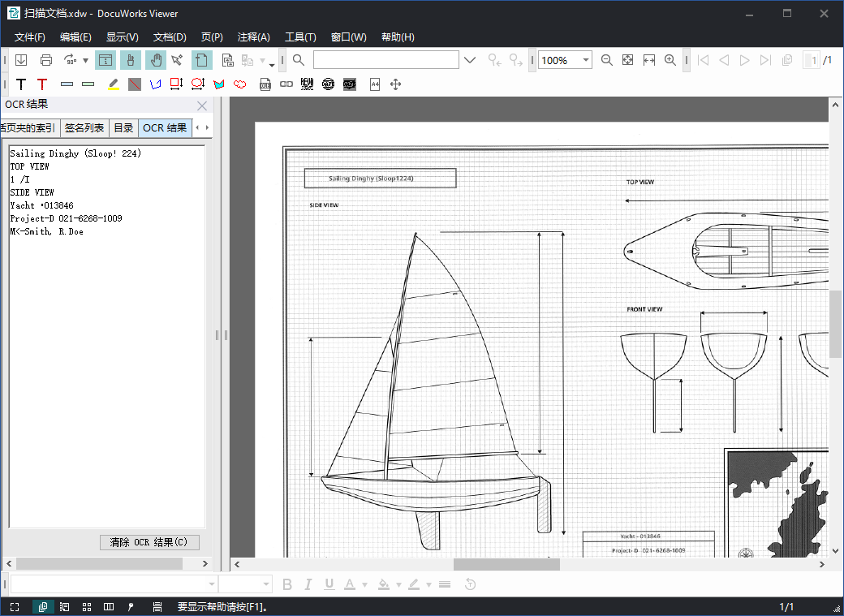The image size is (844, 616).
Task: Select the yellow highlighter marker tool
Action: [x=113, y=84]
